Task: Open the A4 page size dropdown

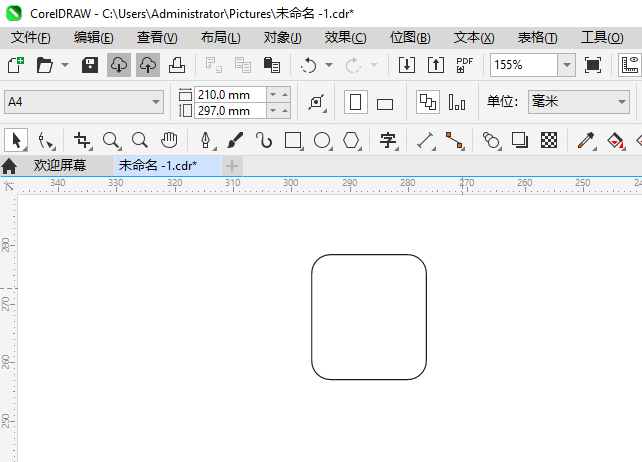Action: [156, 102]
